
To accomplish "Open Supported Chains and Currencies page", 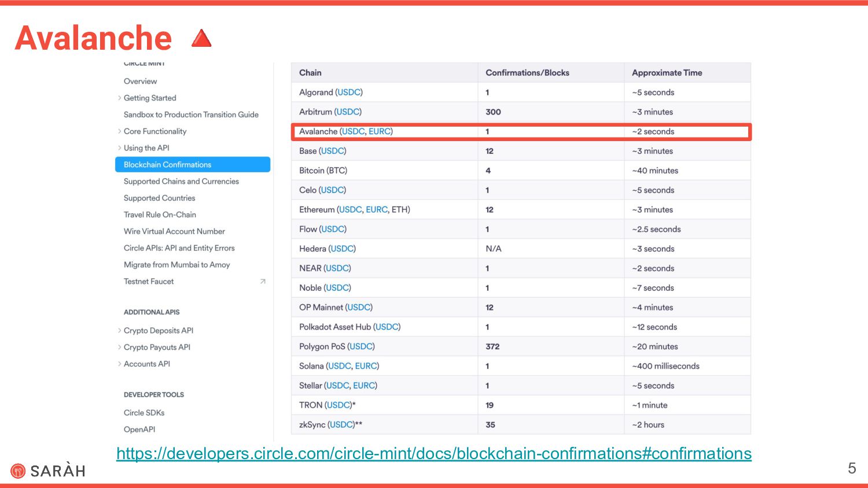I will click(x=181, y=182).
